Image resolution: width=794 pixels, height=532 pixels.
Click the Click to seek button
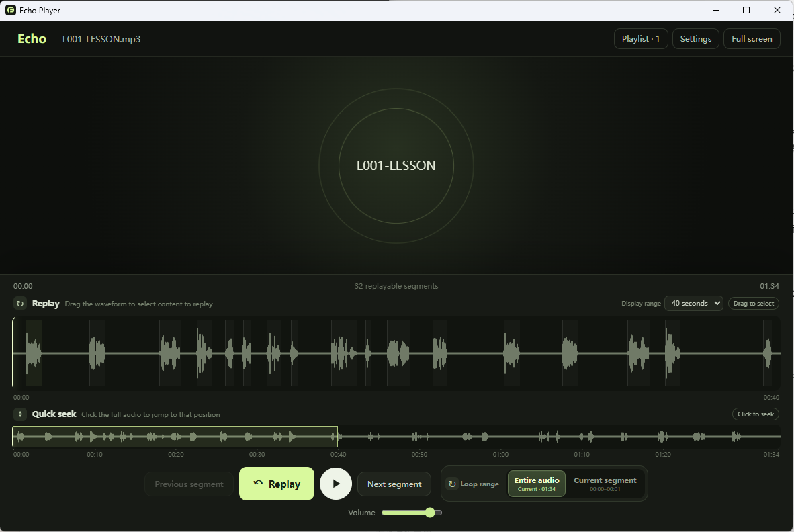756,414
